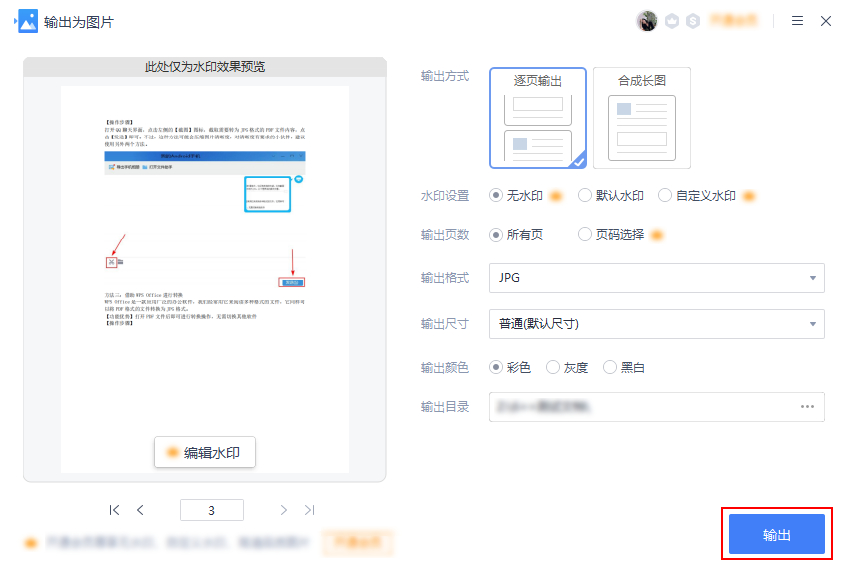Select 页码选择 for output pages
The width and height of the screenshot is (847, 564).
[x=611, y=234]
